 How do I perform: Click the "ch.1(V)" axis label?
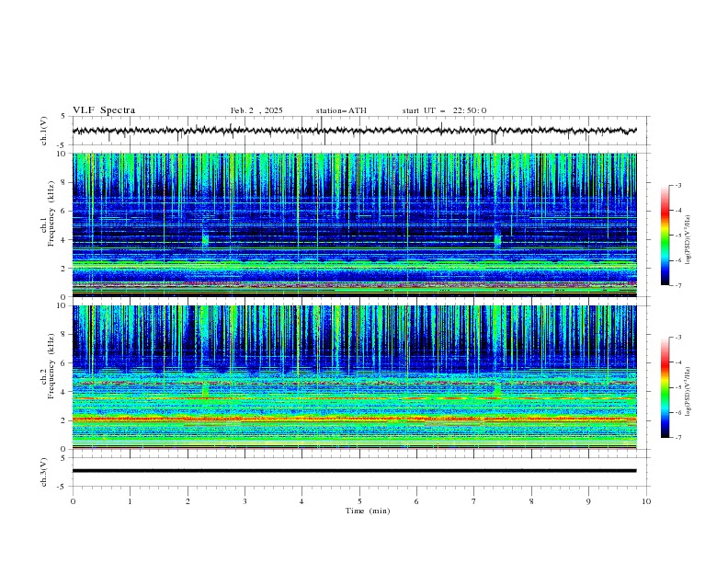point(44,131)
